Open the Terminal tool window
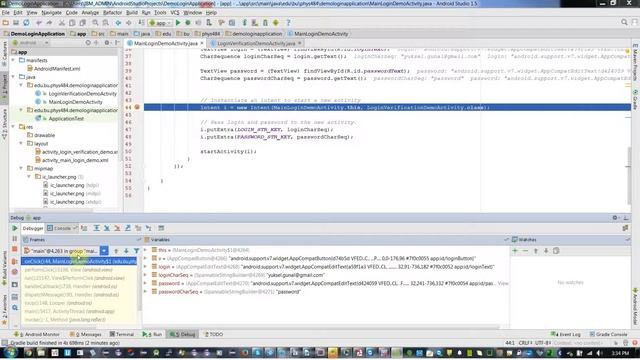The image size is (640, 360). tap(122, 334)
